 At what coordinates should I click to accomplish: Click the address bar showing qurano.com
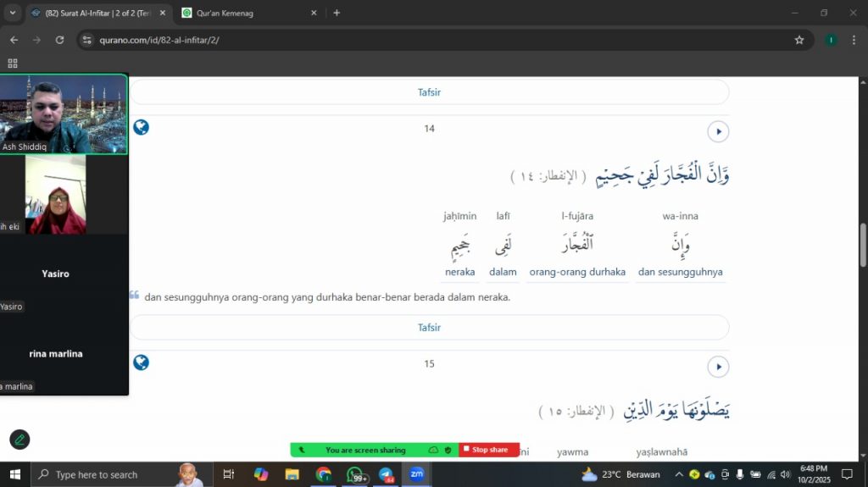424,40
